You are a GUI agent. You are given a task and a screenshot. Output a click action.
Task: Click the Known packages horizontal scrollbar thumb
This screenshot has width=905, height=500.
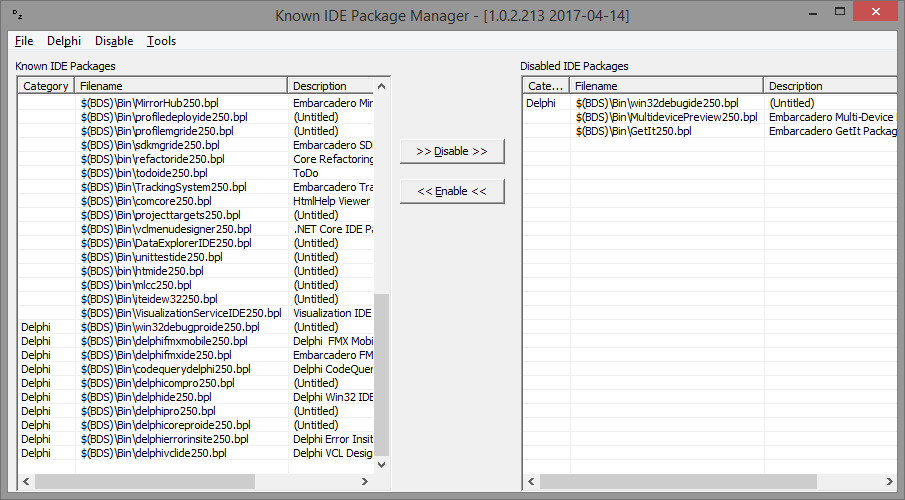[145, 481]
